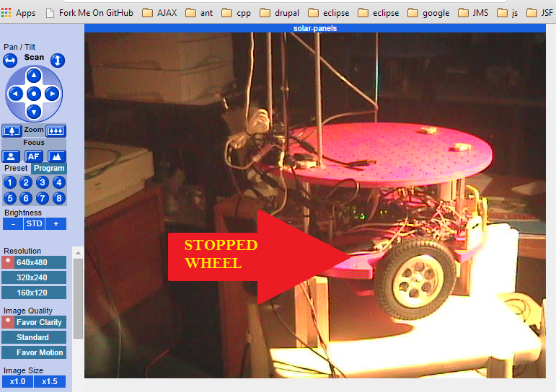Set focus to far mountain
Viewport: 556px width, 392px height.
click(57, 156)
